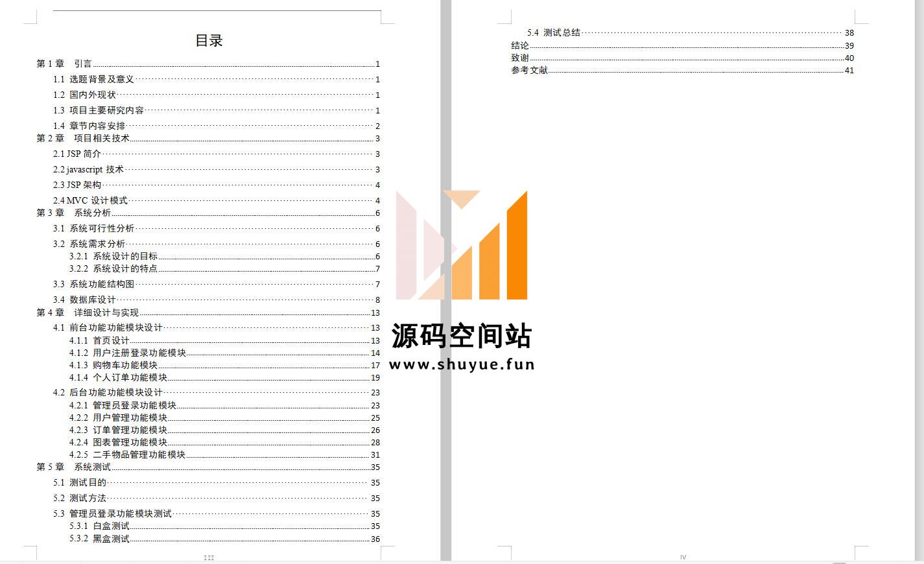Click page number 38 beside 测试总结
This screenshot has width=924, height=564.
pyautogui.click(x=849, y=33)
